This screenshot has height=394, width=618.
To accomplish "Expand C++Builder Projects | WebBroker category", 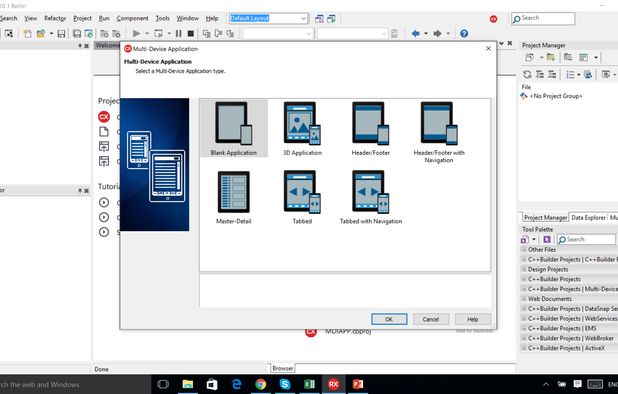I will pyautogui.click(x=524, y=338).
